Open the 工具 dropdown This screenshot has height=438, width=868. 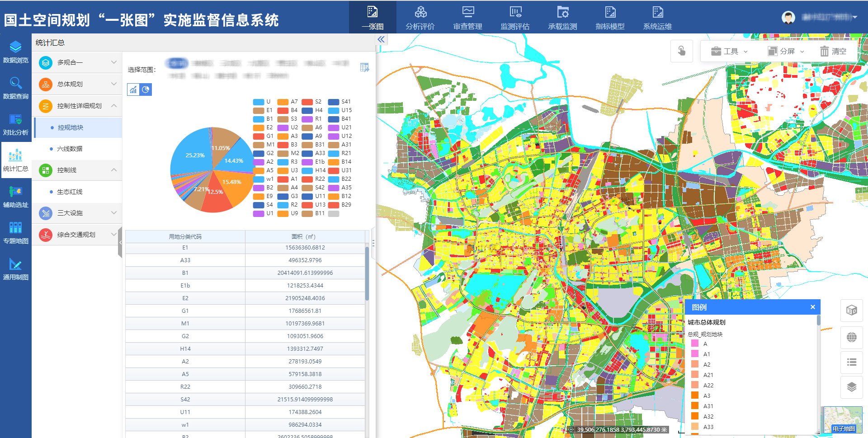coord(730,51)
